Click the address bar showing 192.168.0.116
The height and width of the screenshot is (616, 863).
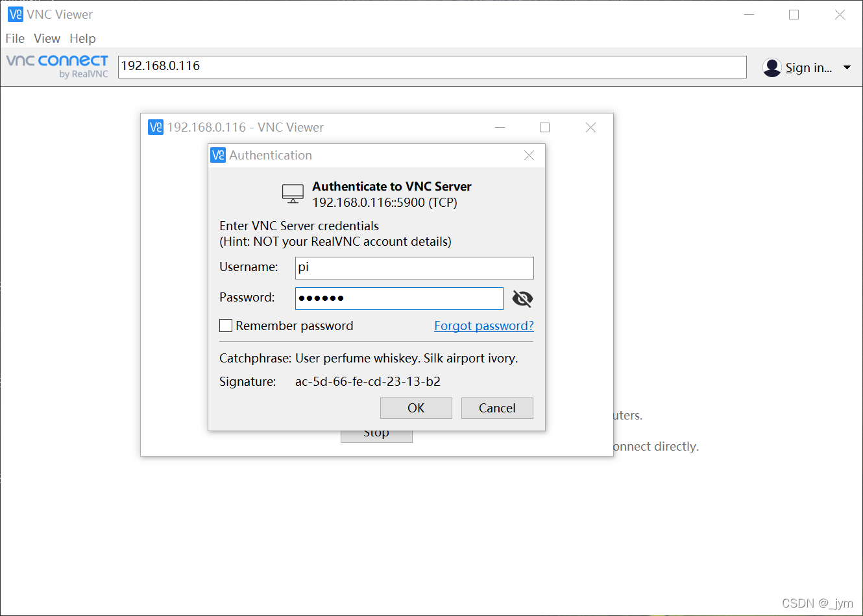(432, 67)
